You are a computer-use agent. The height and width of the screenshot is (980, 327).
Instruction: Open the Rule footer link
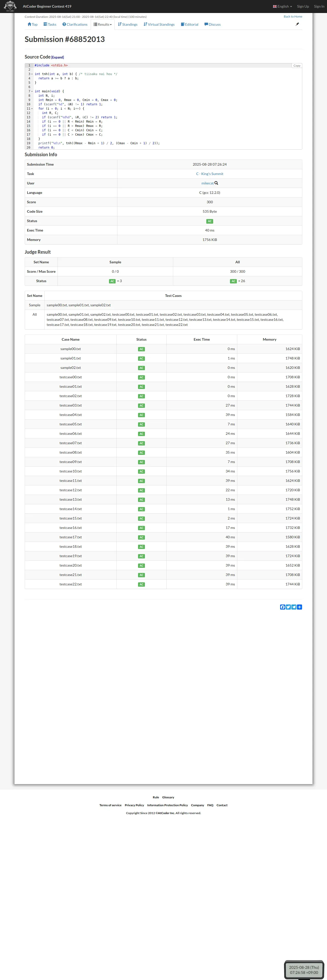tap(156, 797)
